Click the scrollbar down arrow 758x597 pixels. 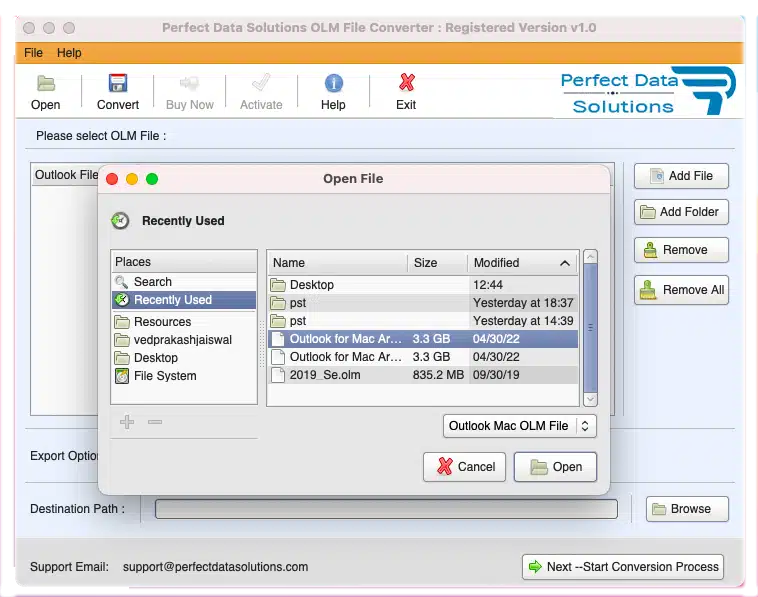[x=590, y=399]
